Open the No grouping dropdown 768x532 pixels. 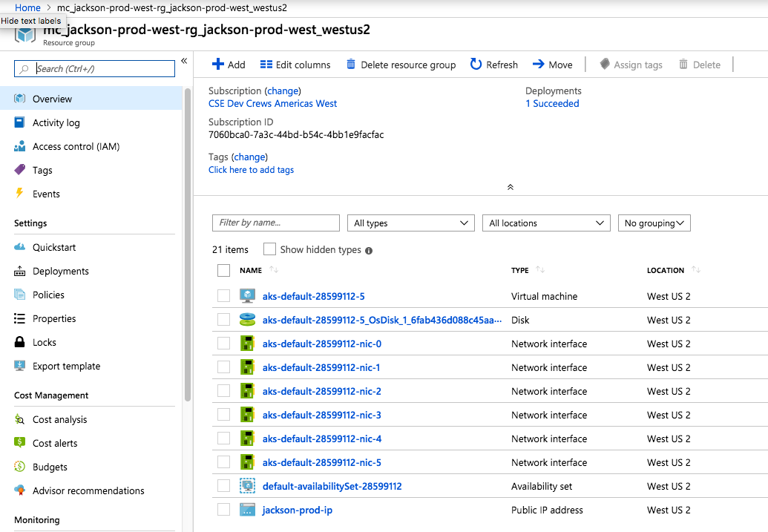click(654, 223)
